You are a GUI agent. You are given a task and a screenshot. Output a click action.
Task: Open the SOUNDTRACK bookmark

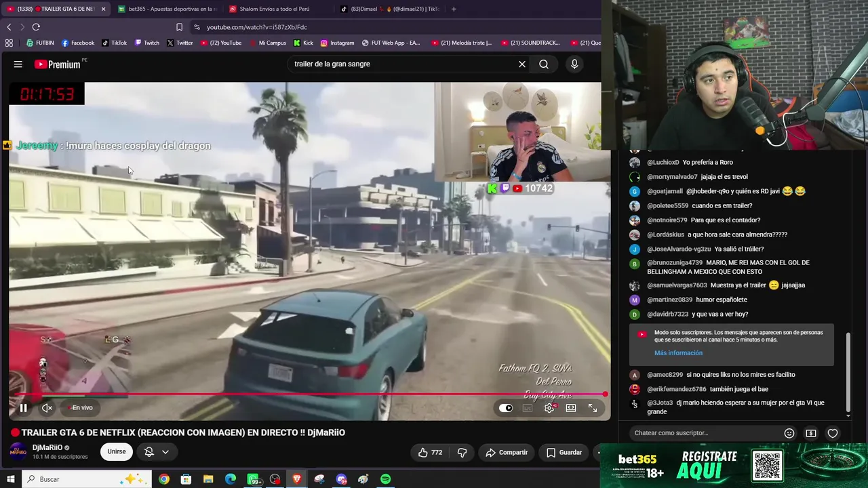[531, 43]
